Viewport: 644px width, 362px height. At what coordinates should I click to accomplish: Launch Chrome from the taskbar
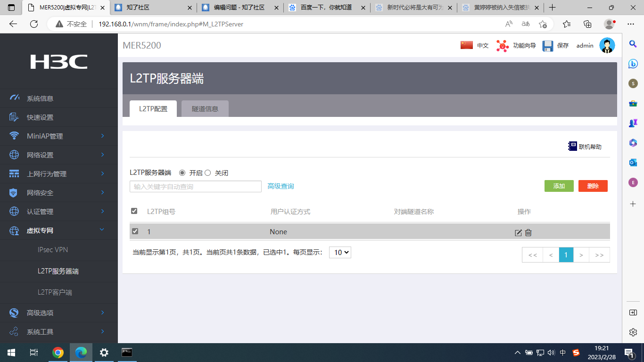(x=58, y=353)
